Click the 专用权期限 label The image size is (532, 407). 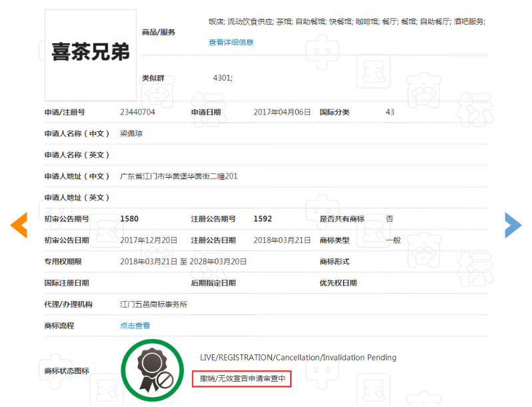pos(63,262)
